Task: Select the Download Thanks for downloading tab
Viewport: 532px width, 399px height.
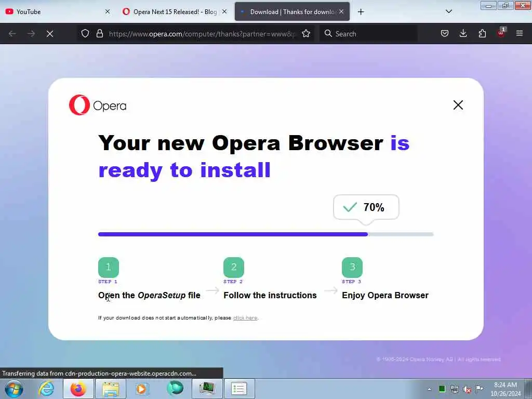Action: point(292,11)
